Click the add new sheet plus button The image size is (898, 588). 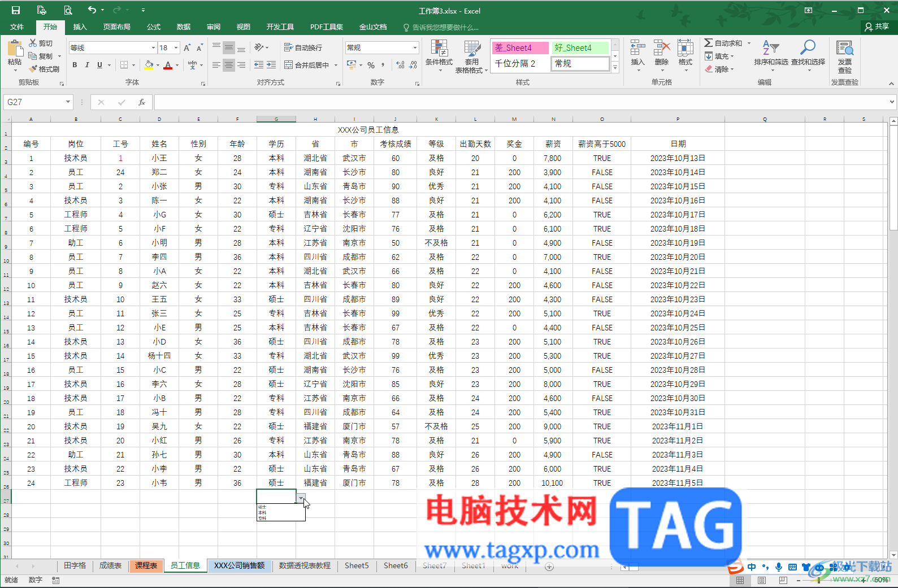549,567
